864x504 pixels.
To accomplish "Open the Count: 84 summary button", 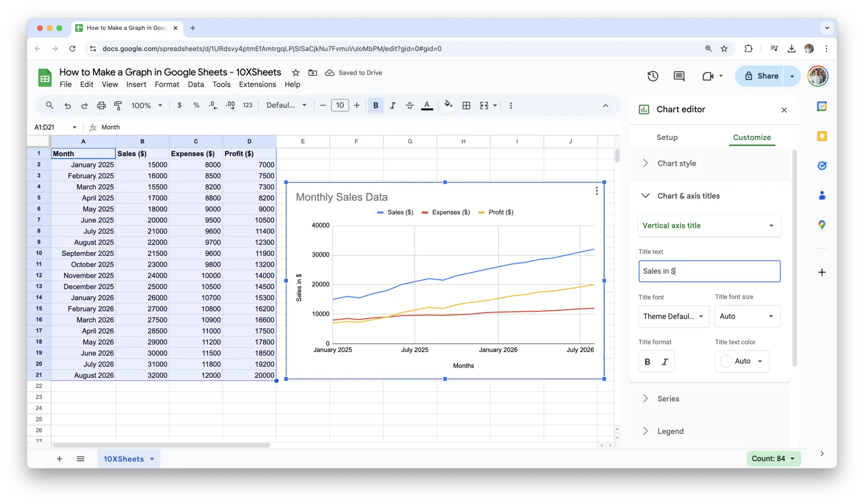I will [x=773, y=459].
